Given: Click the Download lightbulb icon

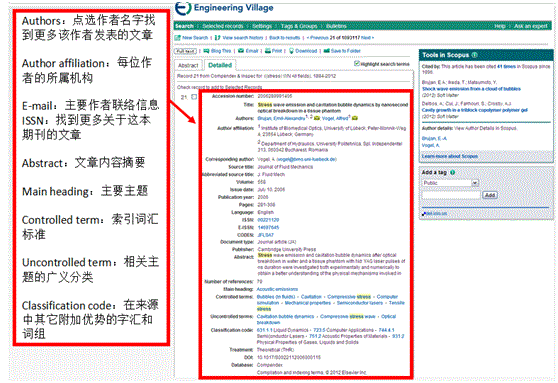Looking at the screenshot, I should [x=291, y=51].
